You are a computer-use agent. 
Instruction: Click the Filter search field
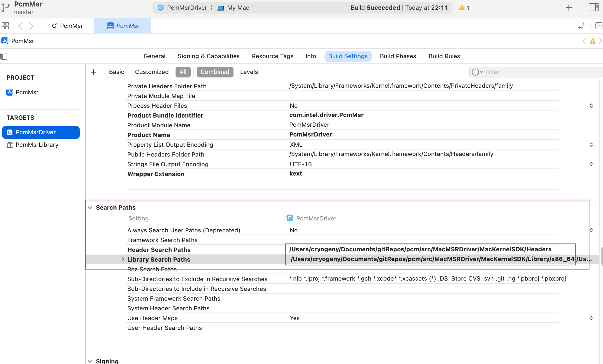click(537, 72)
